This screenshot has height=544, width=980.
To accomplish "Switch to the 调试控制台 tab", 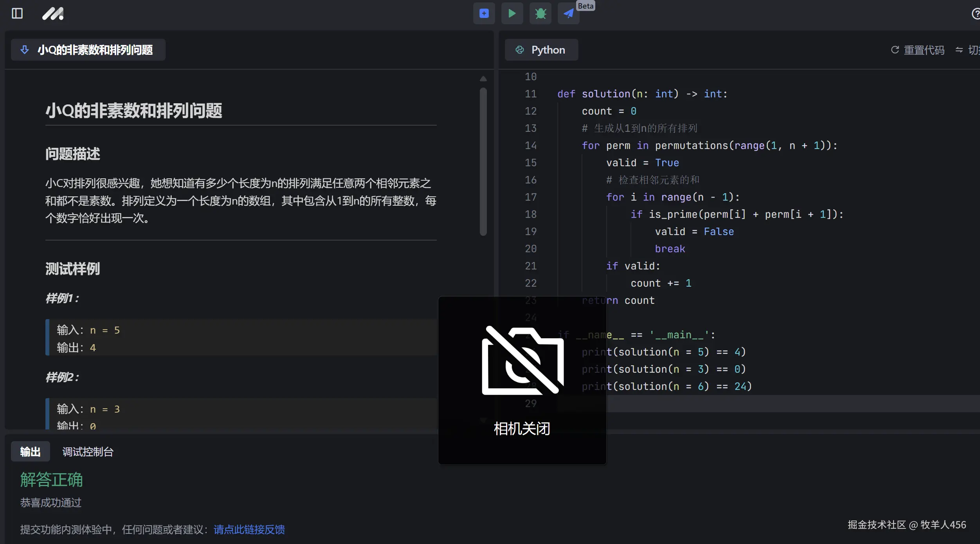I will tap(88, 452).
